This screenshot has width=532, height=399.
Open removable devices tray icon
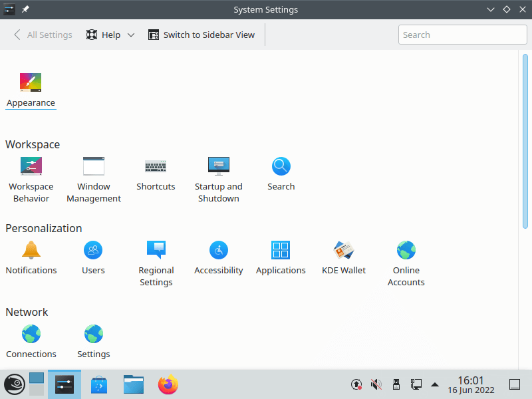[396, 384]
